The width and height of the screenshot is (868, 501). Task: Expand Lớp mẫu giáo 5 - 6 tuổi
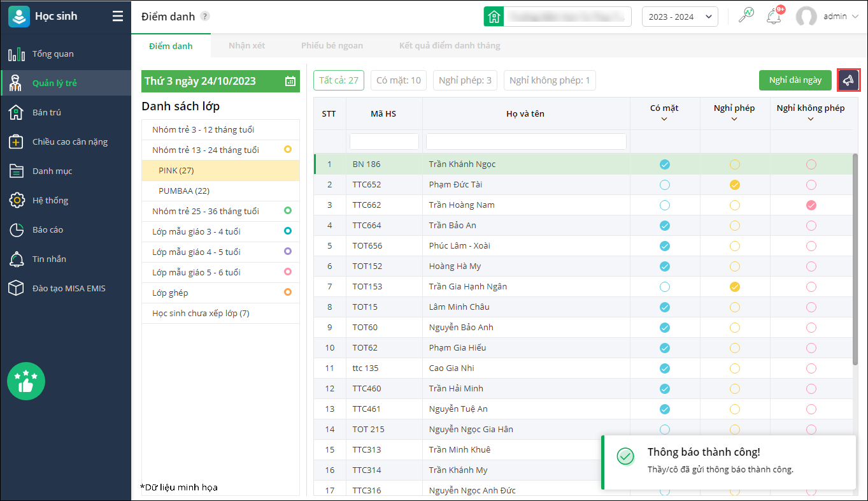tap(220, 273)
